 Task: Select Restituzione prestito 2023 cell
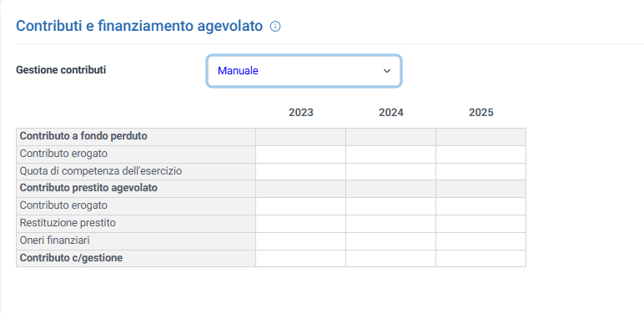pos(300,224)
